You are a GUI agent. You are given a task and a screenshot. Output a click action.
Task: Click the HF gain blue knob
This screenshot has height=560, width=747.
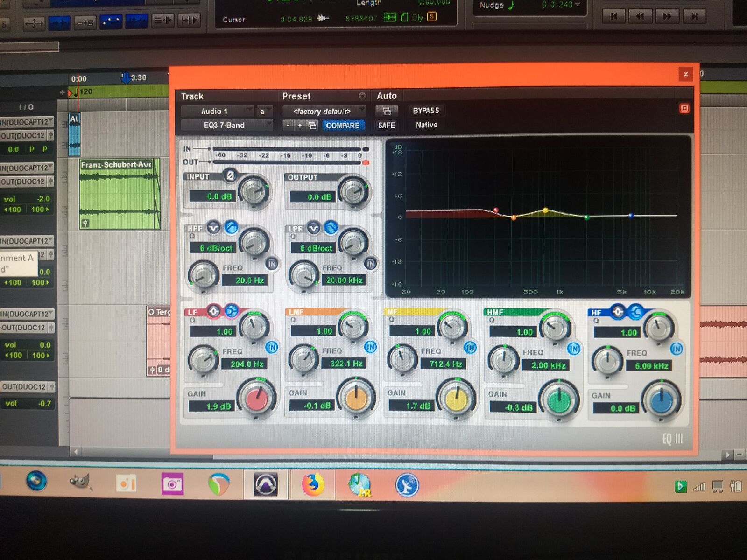click(x=662, y=400)
